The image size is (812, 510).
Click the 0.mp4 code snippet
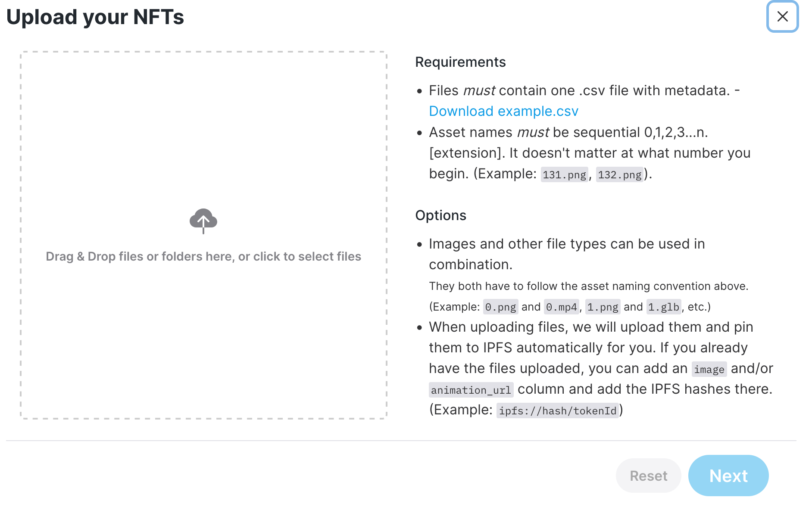[561, 307]
